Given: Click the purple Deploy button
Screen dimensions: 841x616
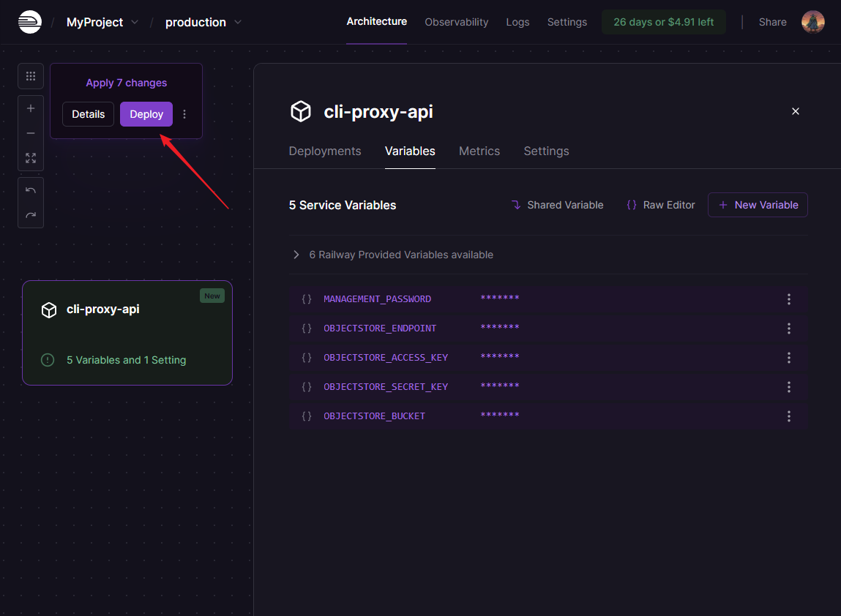Looking at the screenshot, I should 146,114.
